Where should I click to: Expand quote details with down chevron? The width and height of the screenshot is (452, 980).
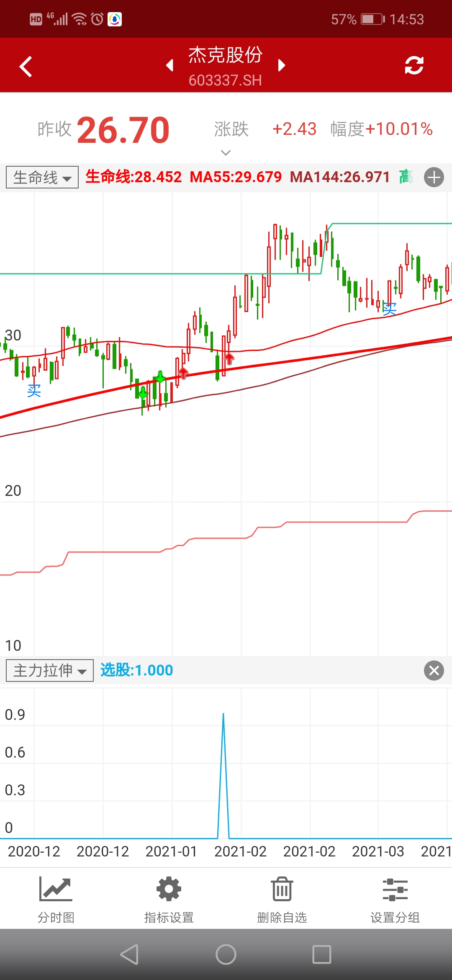point(226,153)
